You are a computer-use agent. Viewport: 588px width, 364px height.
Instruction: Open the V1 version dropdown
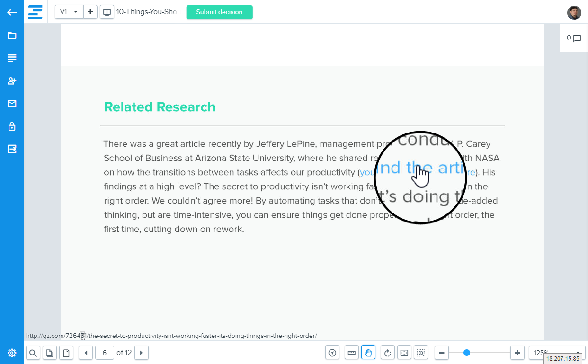(69, 12)
